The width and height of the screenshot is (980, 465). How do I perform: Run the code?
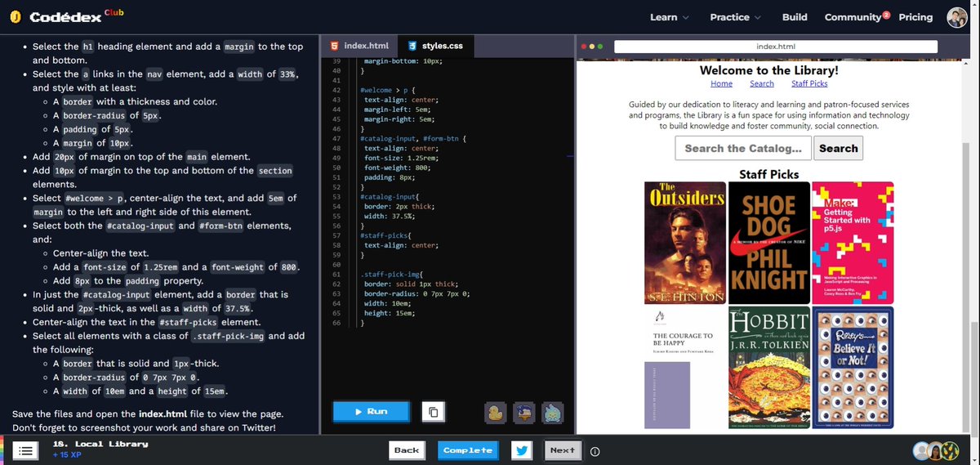click(371, 411)
